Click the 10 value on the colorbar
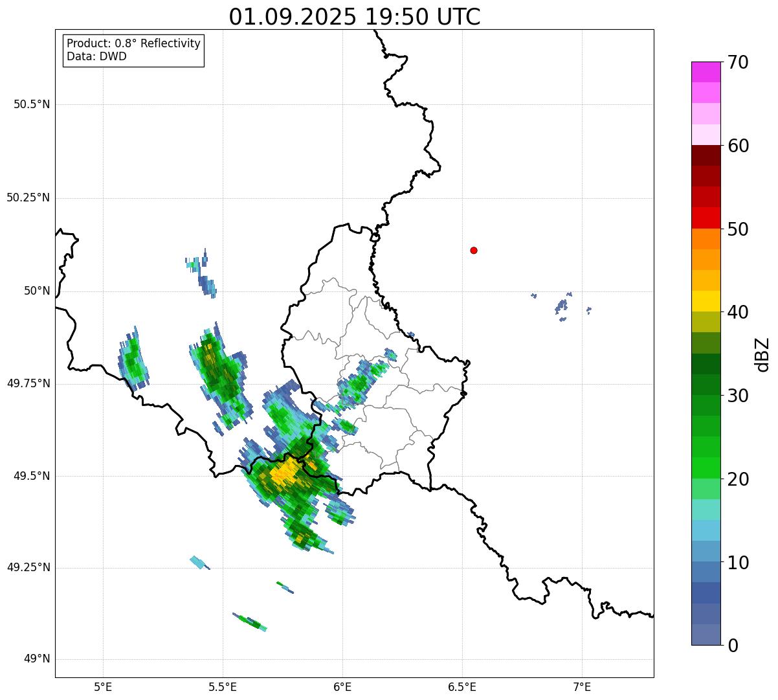Screen dimensions: 778x700 tap(738, 563)
